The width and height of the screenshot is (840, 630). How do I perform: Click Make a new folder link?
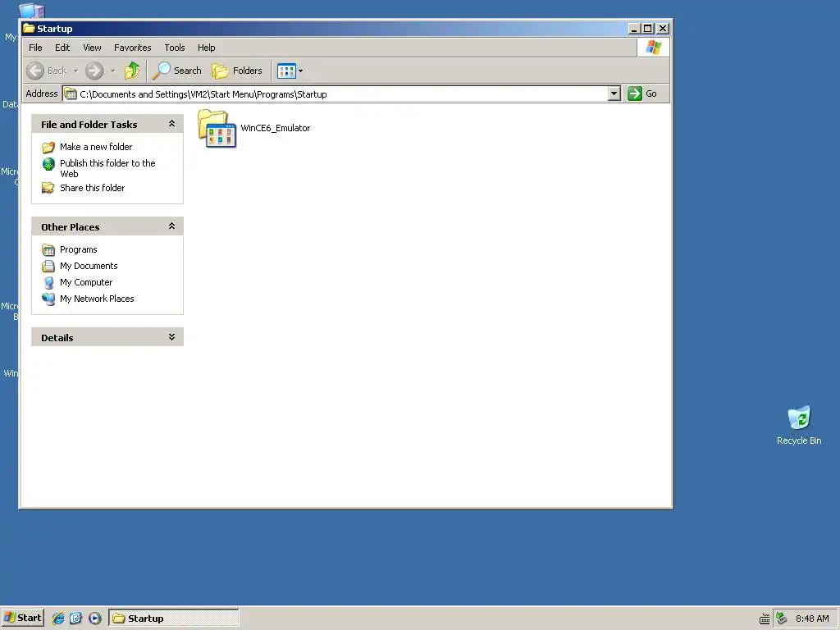(x=96, y=147)
